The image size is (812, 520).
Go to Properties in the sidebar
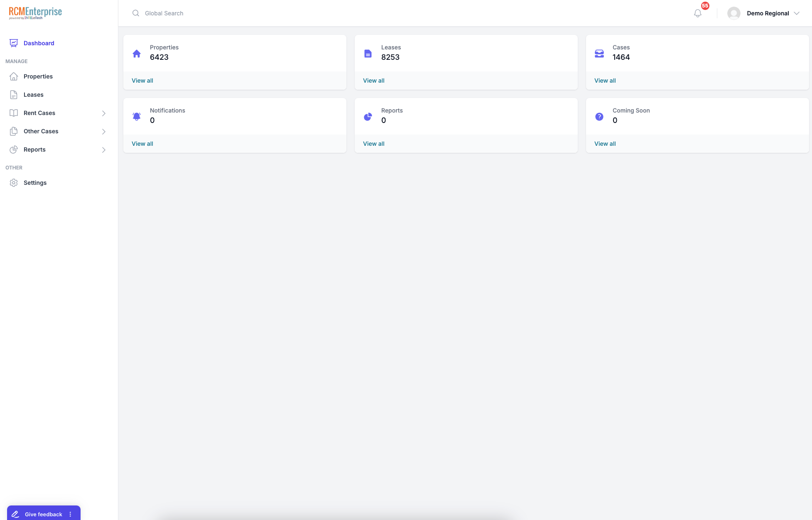coord(38,76)
